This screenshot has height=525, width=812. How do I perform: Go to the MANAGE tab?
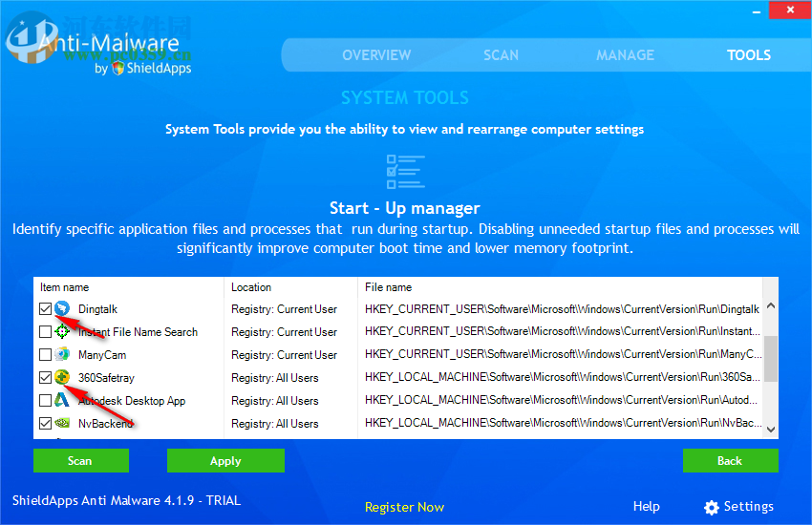625,54
